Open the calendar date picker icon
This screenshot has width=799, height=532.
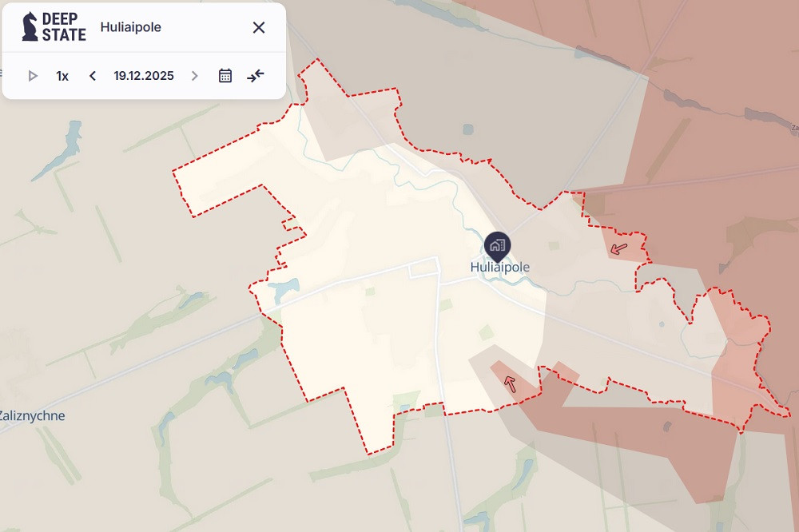coord(225,76)
